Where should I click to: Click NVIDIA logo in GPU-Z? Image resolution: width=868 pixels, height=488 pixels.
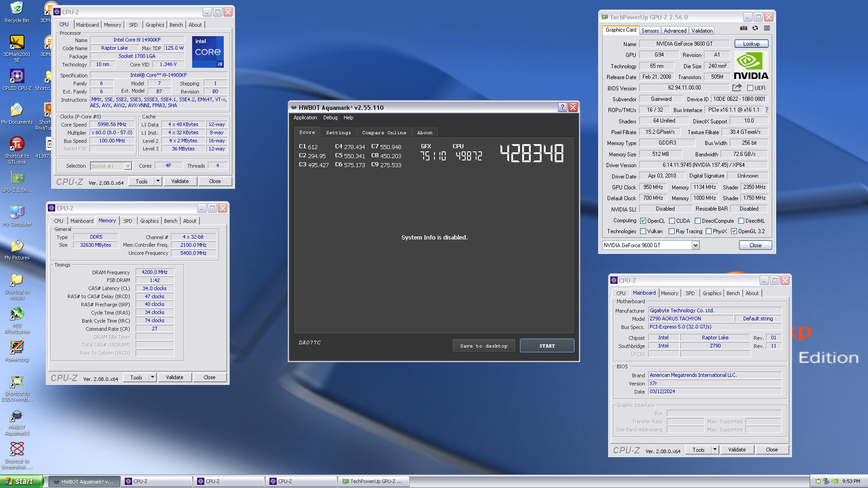751,66
